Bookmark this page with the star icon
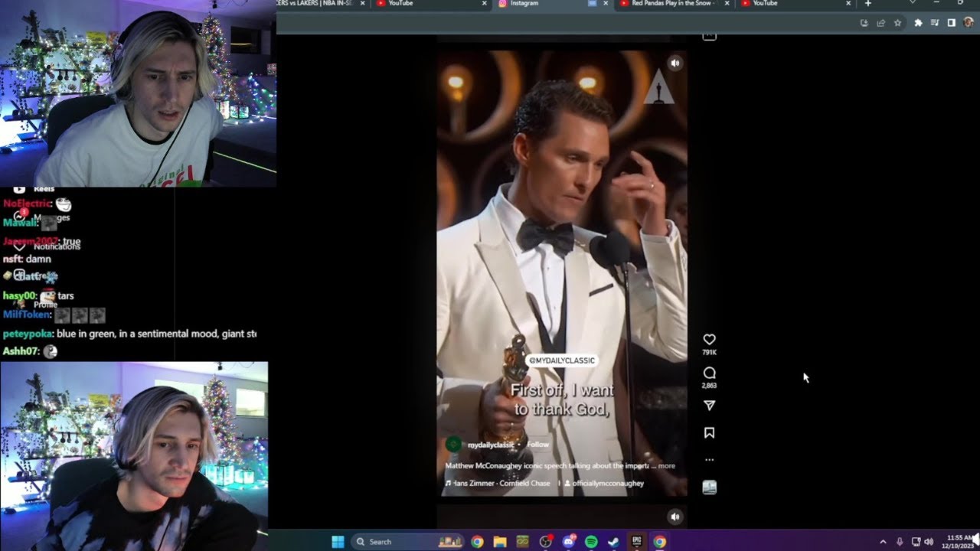This screenshot has height=551, width=980. pos(897,23)
